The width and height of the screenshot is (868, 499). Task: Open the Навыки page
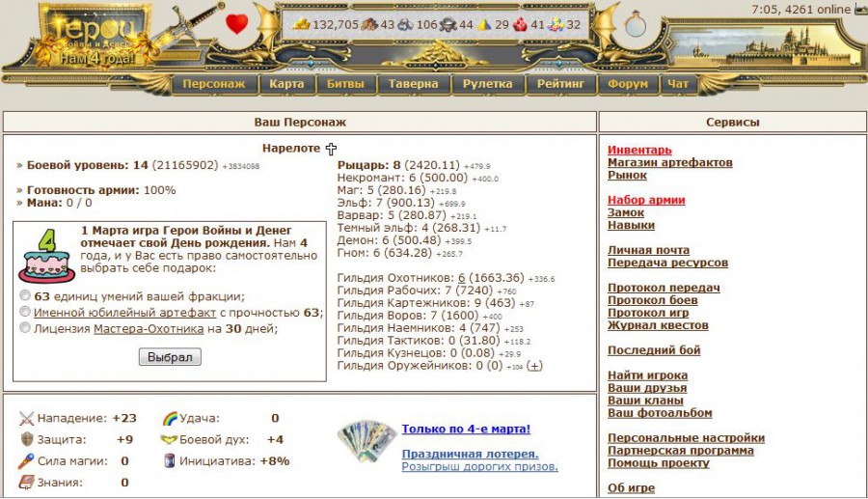point(631,226)
